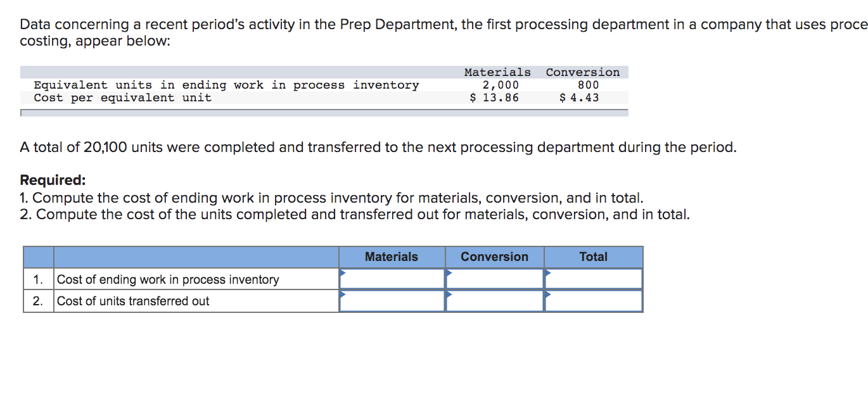
Task: Click the blue triangle in row 2 Conversion cell
Action: point(449,296)
